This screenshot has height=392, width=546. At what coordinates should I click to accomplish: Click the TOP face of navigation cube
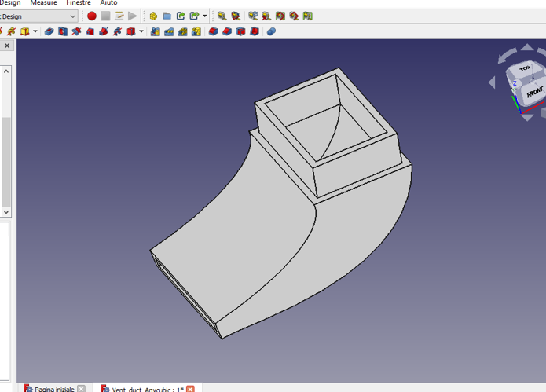[x=525, y=69]
